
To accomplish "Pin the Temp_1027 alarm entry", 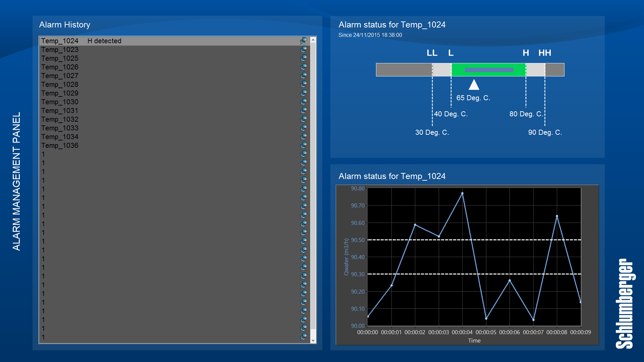I will 304,75.
